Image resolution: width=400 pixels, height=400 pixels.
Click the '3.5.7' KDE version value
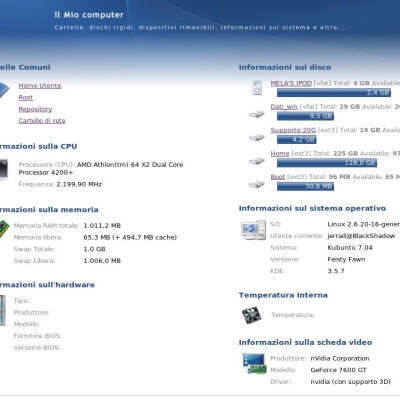[x=336, y=271]
